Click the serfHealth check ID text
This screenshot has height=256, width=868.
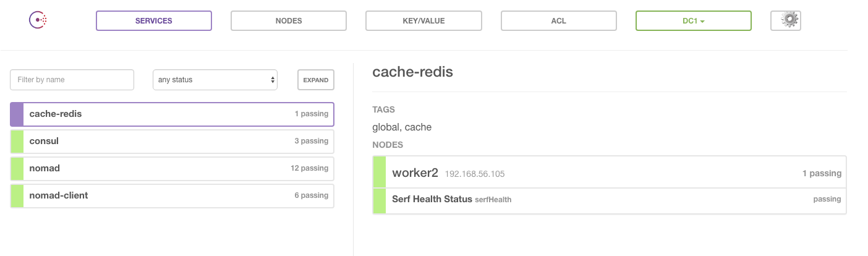click(x=493, y=200)
